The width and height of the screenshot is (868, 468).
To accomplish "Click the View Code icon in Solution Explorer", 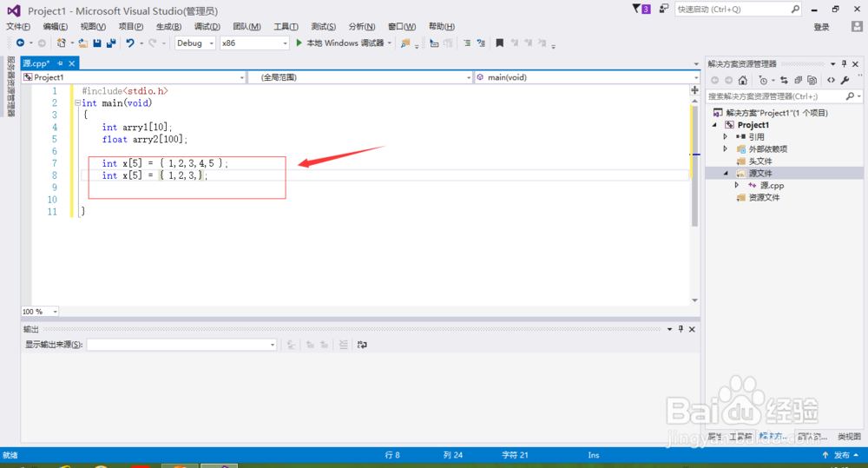I will point(831,80).
